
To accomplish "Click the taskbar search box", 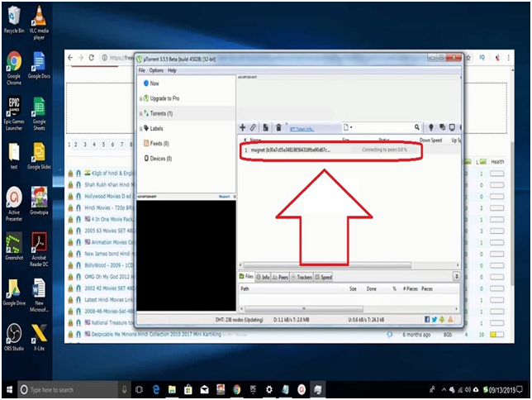I will pyautogui.click(x=68, y=389).
